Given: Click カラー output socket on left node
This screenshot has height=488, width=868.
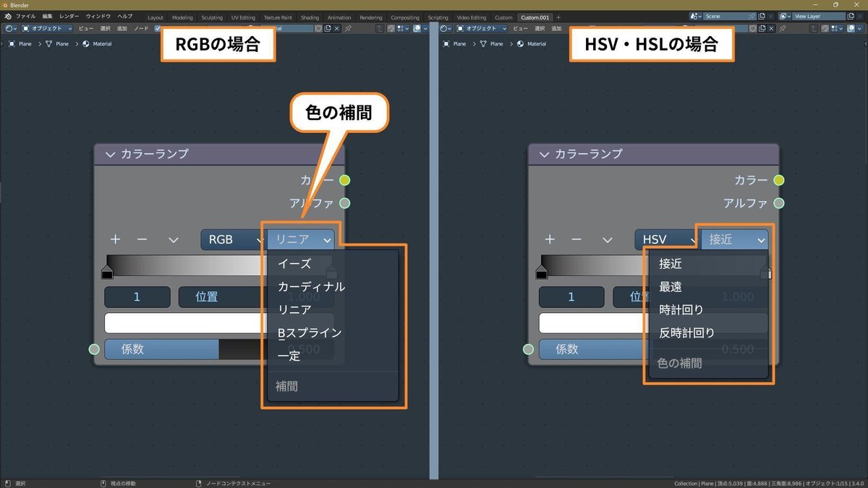Looking at the screenshot, I should point(345,180).
